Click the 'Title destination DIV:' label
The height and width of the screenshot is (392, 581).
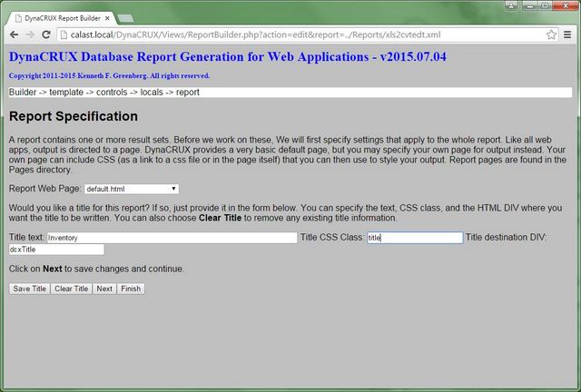click(x=507, y=238)
